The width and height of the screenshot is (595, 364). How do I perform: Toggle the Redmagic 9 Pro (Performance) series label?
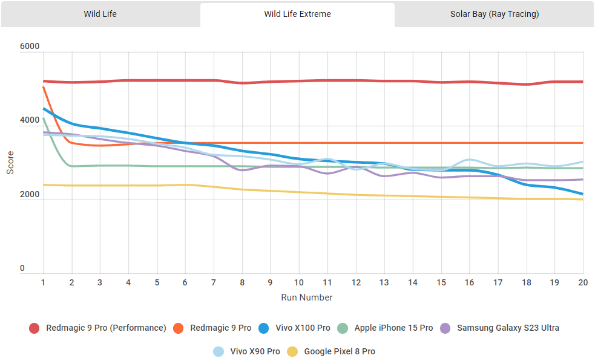pyautogui.click(x=106, y=328)
